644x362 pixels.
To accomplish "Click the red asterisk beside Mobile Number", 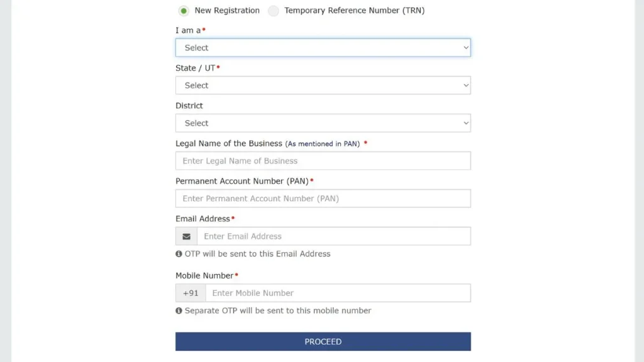I will (236, 273).
